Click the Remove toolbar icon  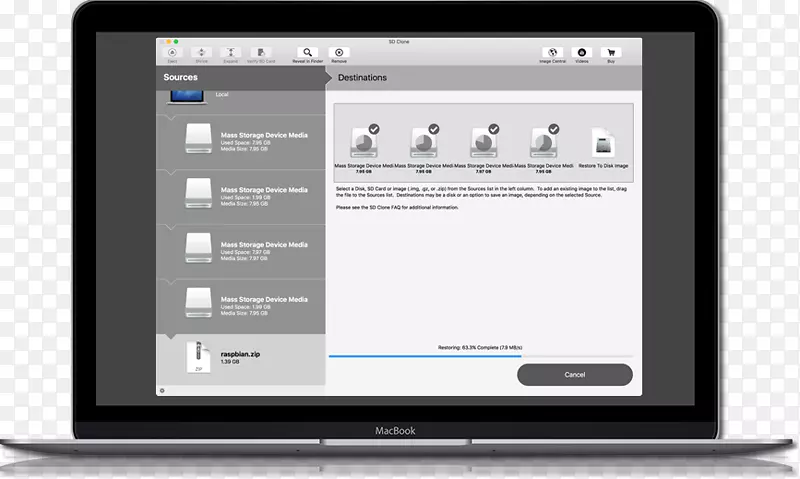340,52
